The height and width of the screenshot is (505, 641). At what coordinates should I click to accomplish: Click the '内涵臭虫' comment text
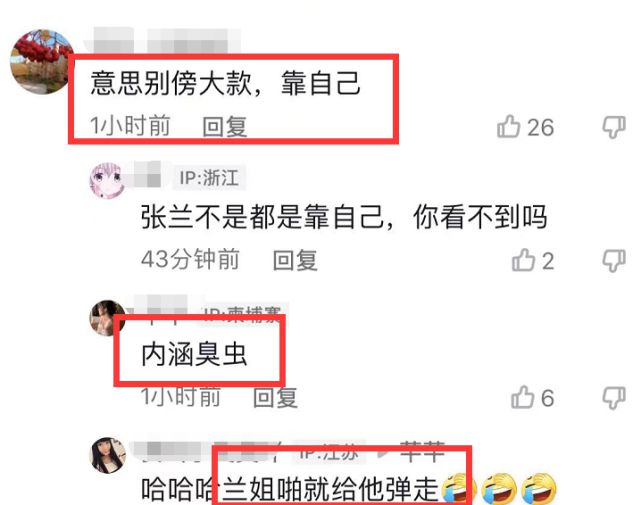tap(194, 354)
